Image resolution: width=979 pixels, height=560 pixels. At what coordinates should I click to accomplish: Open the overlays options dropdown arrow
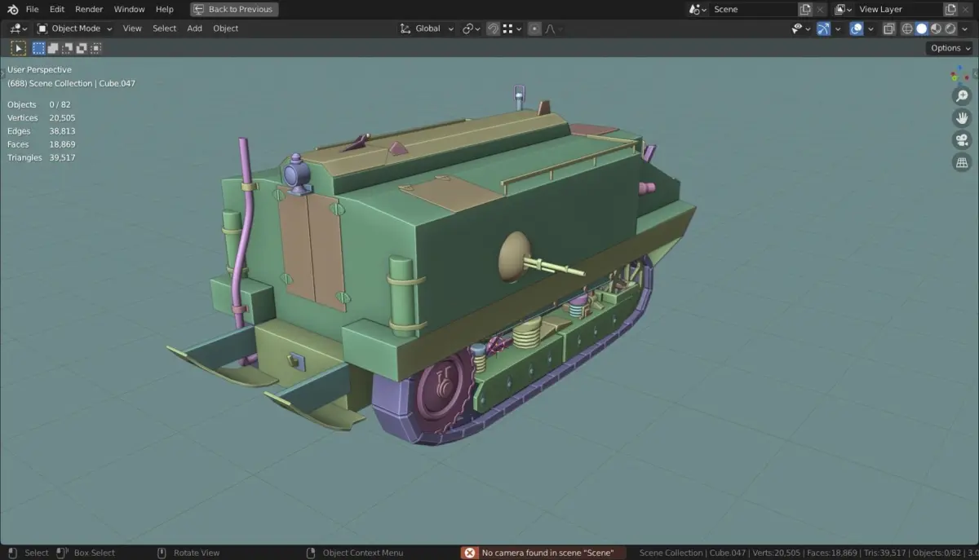[x=870, y=29]
